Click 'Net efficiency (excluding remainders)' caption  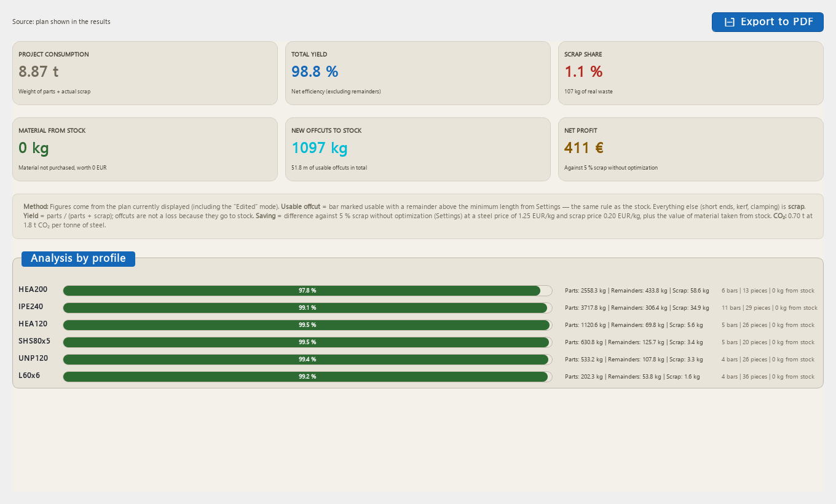coord(336,92)
